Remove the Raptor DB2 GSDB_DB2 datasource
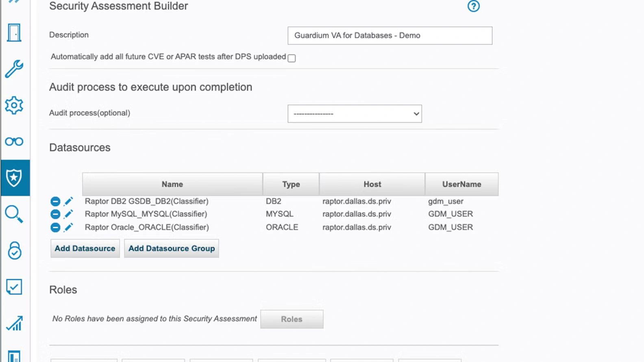This screenshot has width=644, height=362. 55,202
